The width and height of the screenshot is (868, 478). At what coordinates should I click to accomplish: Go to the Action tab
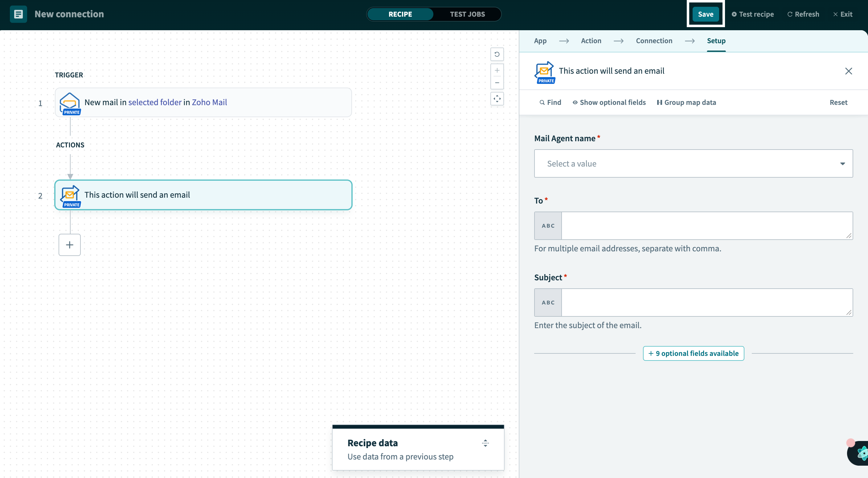click(591, 41)
